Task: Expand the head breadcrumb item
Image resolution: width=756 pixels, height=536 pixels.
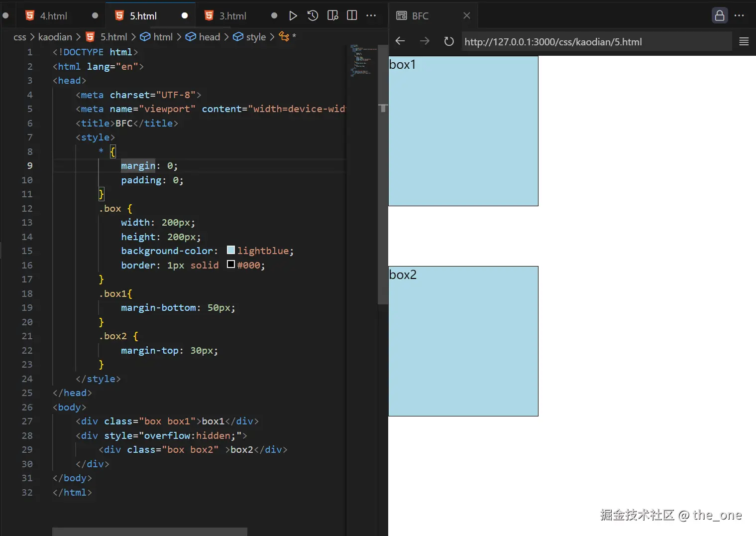Action: [209, 37]
